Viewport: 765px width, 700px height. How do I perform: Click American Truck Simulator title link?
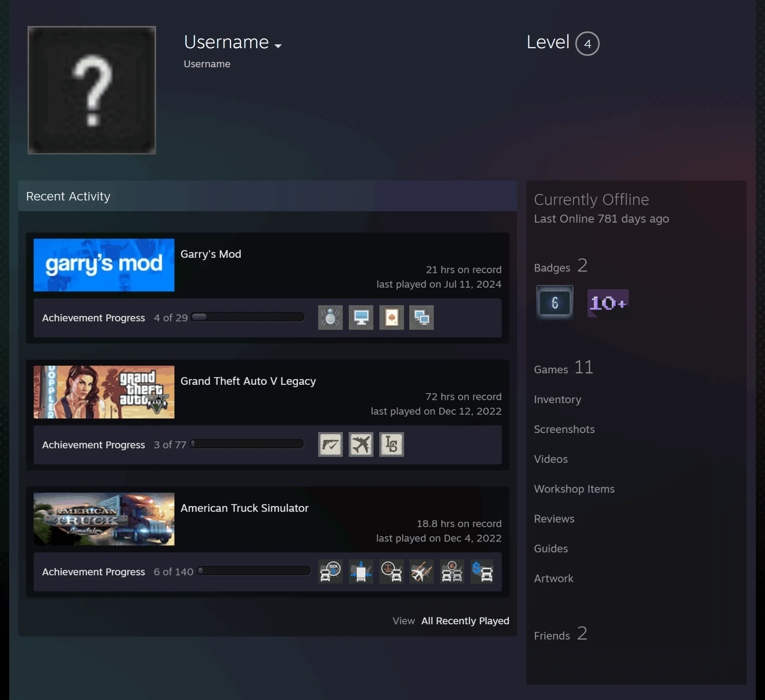pyautogui.click(x=245, y=508)
